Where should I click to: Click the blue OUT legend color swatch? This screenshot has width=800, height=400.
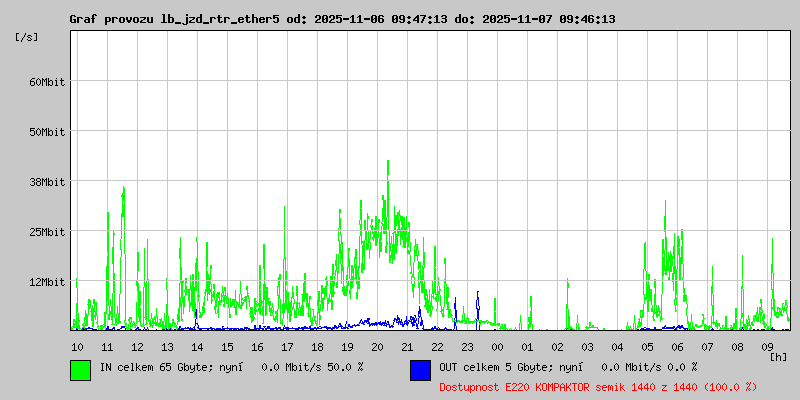click(420, 369)
